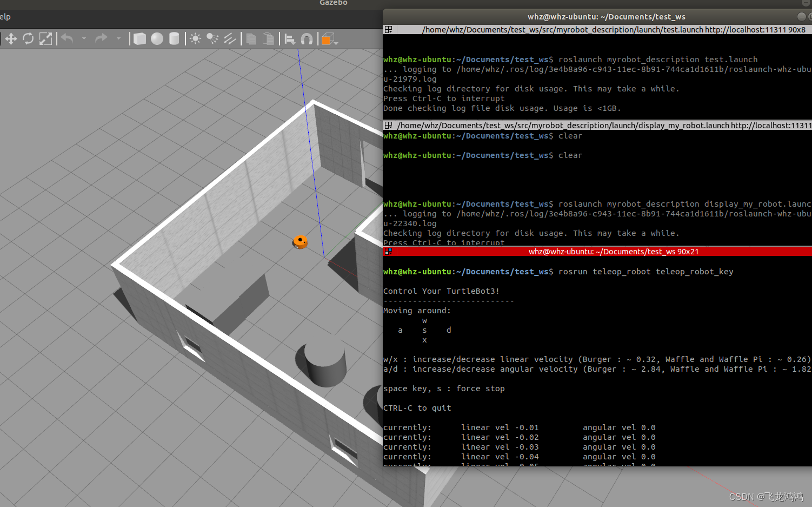
Task: Insert a box shape from toolbar
Action: (139, 39)
